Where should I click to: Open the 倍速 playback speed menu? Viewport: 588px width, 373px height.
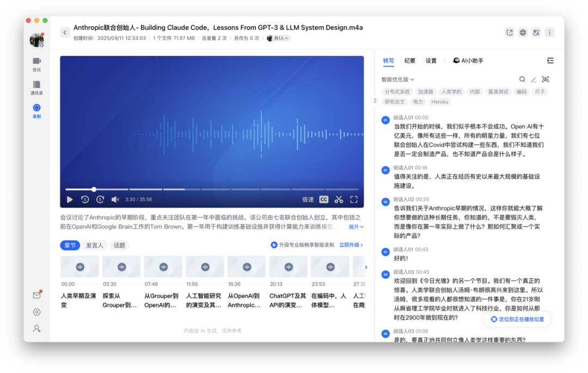308,199
